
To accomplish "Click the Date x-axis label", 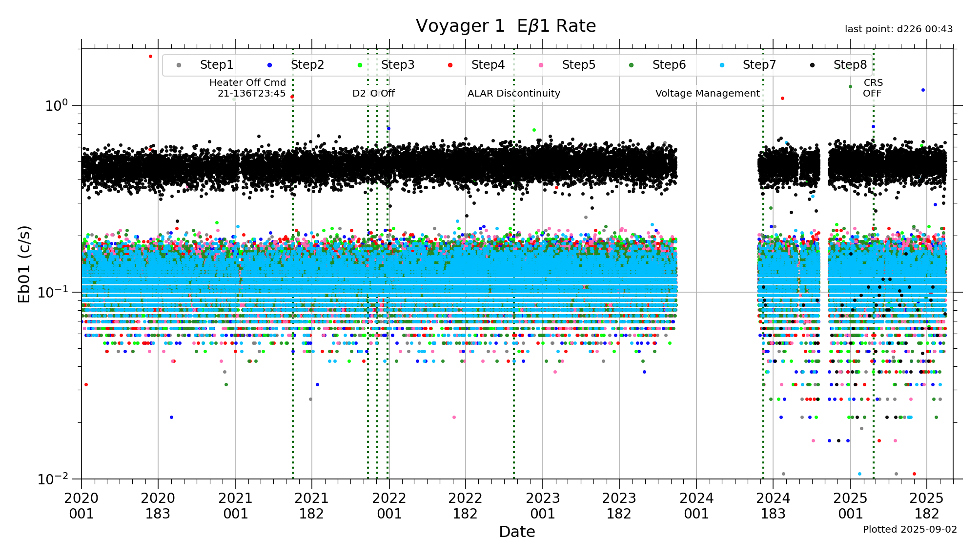I will click(x=517, y=532).
